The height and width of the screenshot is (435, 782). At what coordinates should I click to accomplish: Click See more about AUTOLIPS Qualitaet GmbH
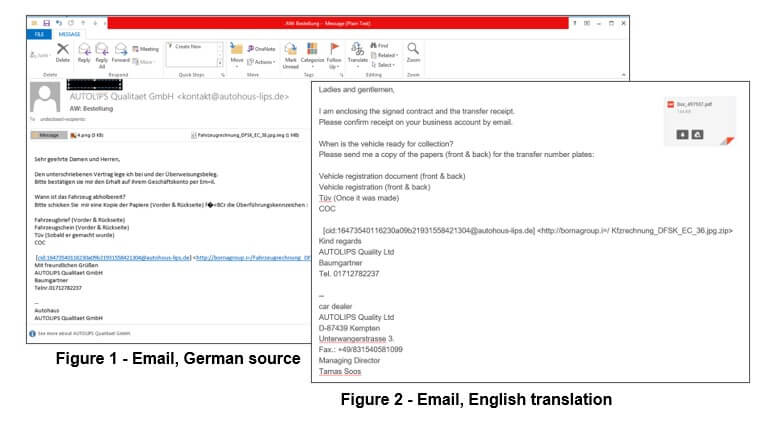[84, 334]
